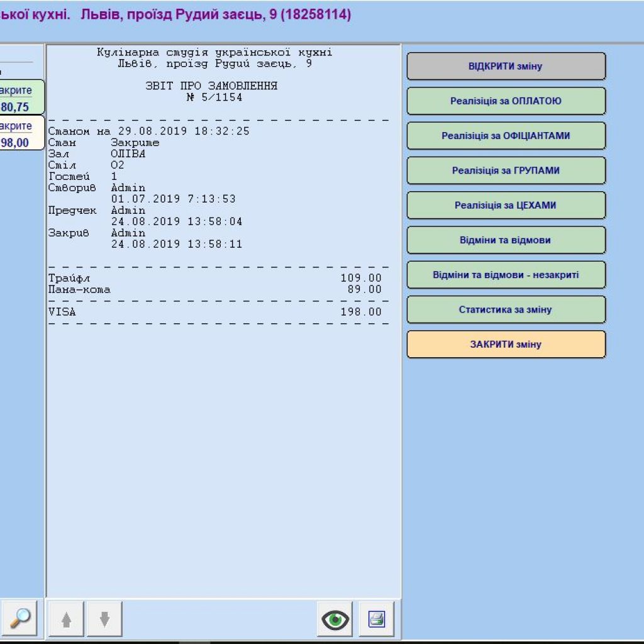Viewport: 644px width, 644px height.
Task: Open Реалізіція за ОПЛАТОЮ report
Action: pyautogui.click(x=506, y=101)
